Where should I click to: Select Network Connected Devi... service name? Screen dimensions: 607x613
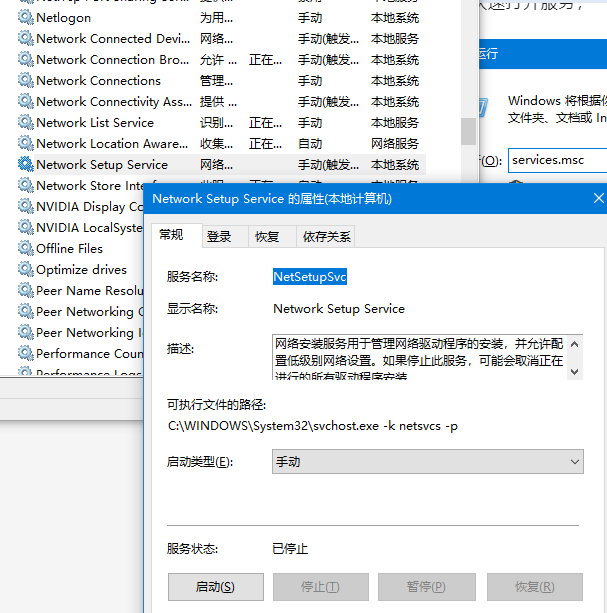click(113, 39)
